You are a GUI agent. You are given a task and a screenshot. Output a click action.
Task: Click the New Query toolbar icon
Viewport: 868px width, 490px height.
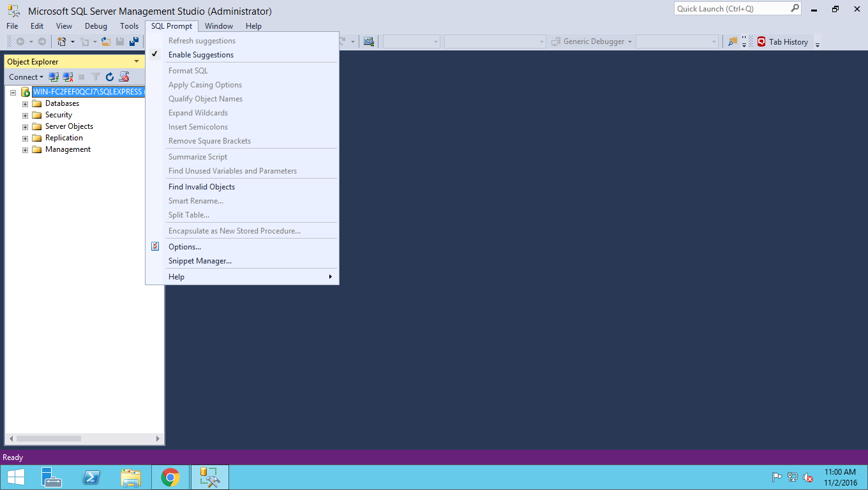point(62,41)
